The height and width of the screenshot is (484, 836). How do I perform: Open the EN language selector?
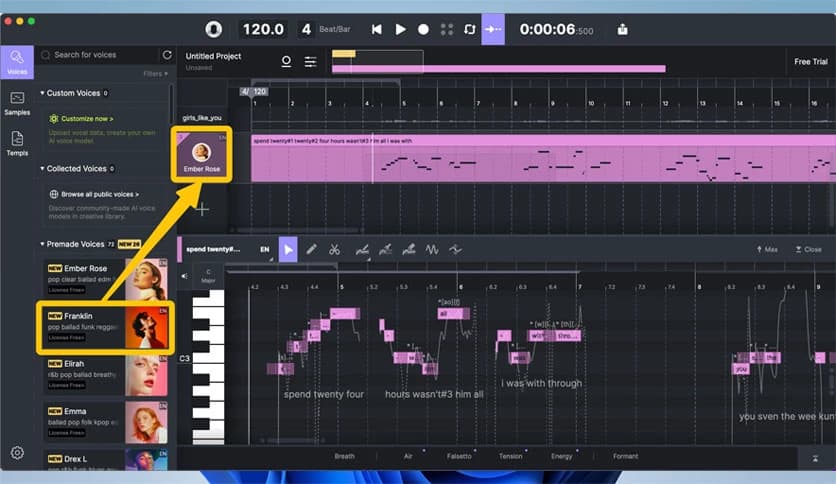tap(265, 249)
